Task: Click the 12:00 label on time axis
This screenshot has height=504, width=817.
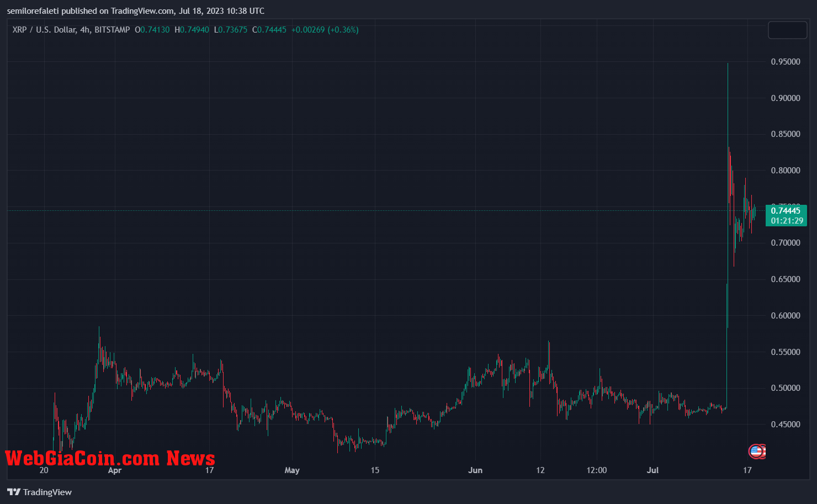Action: coord(597,470)
